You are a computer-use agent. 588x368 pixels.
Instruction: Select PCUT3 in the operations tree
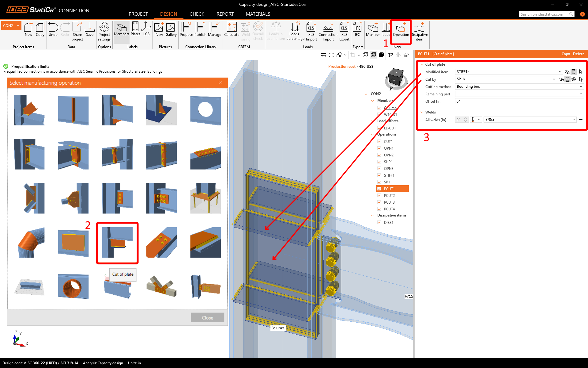pyautogui.click(x=389, y=202)
